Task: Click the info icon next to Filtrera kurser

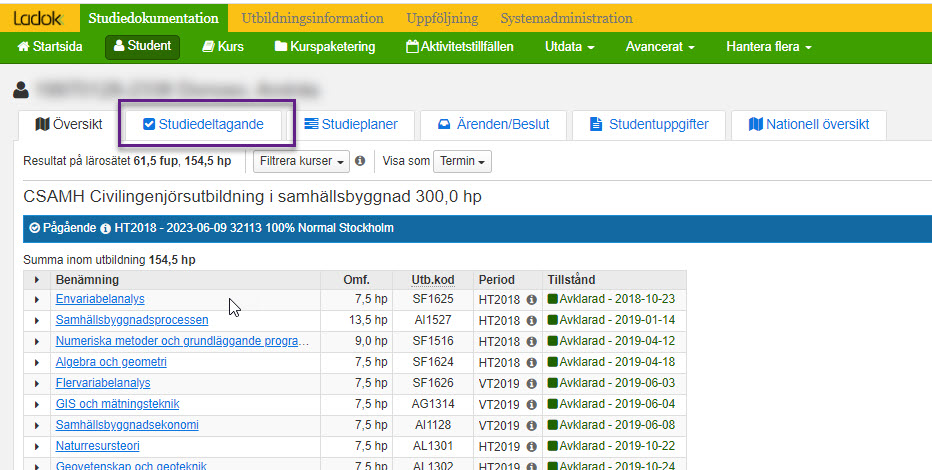Action: 360,161
